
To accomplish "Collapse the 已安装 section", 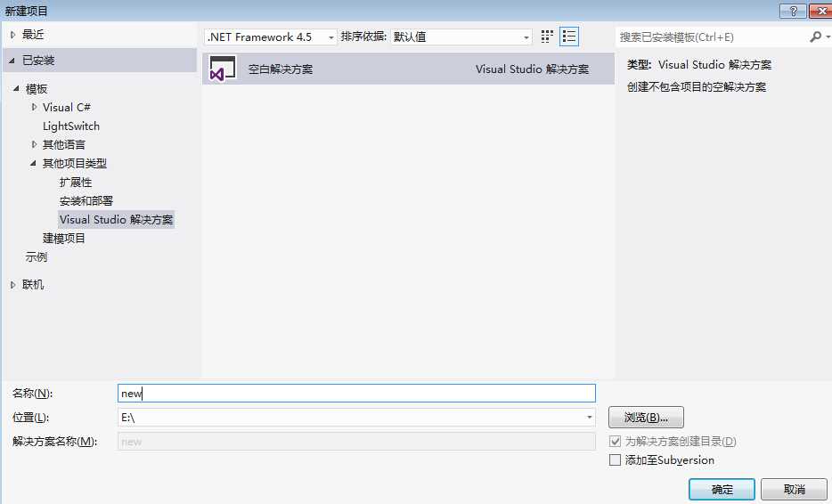I will 12,61.
